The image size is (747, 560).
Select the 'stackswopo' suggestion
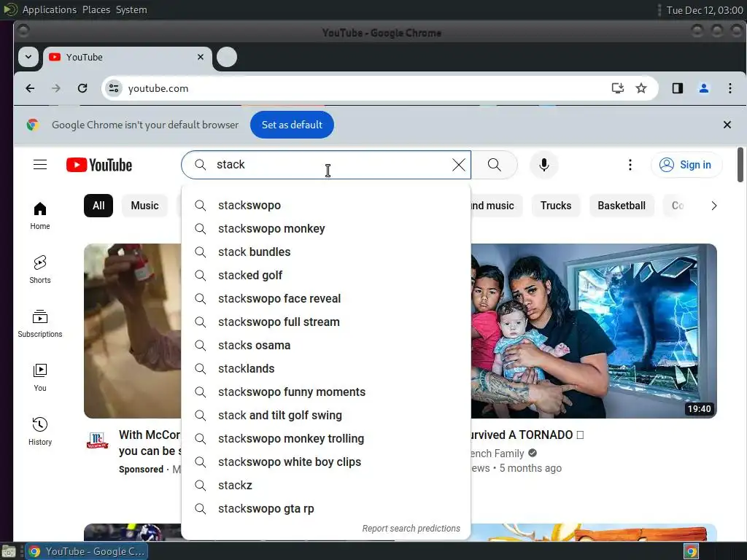(x=326, y=205)
